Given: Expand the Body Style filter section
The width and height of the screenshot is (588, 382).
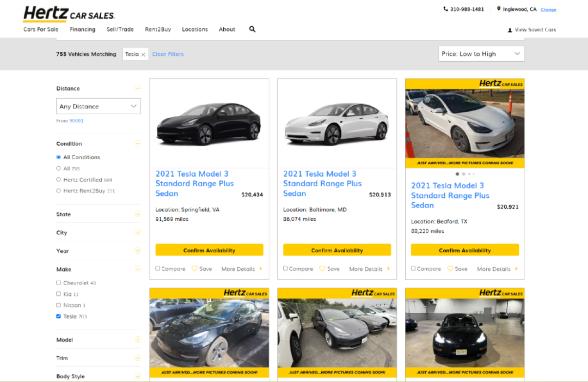Looking at the screenshot, I should 138,377.
